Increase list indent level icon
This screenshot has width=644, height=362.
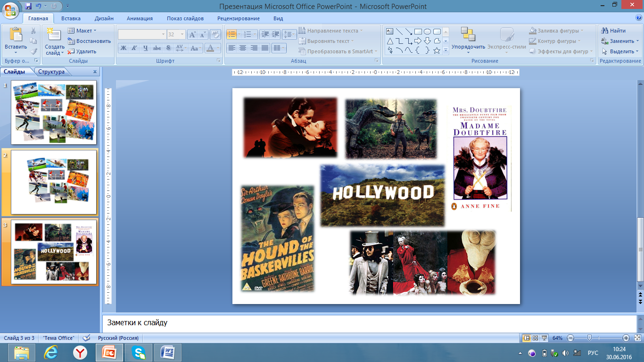pos(275,34)
